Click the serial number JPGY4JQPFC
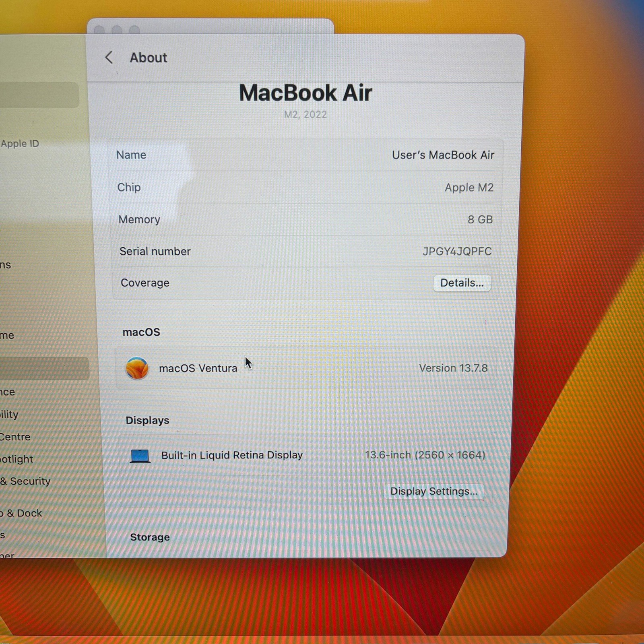Viewport: 644px width, 644px height. 457,252
